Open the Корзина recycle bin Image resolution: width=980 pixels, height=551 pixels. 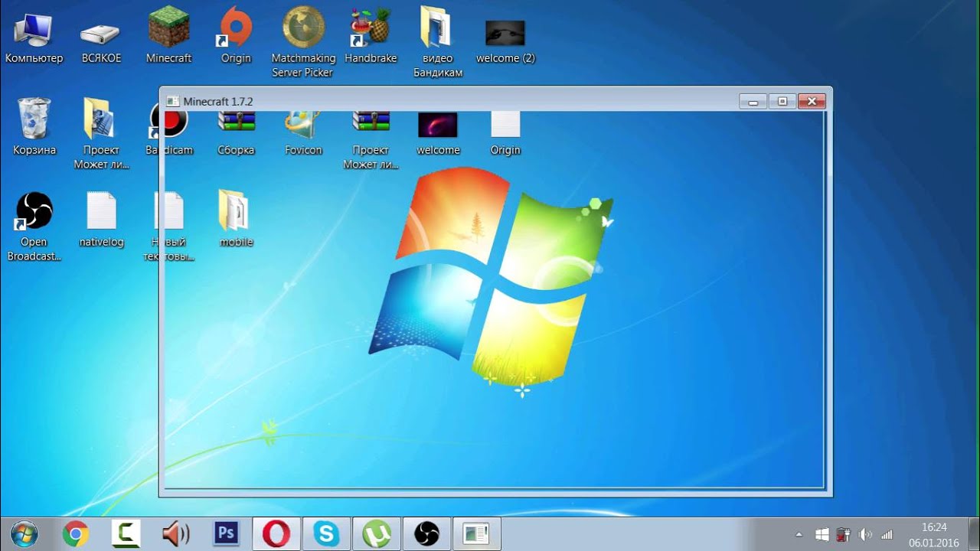[34, 126]
